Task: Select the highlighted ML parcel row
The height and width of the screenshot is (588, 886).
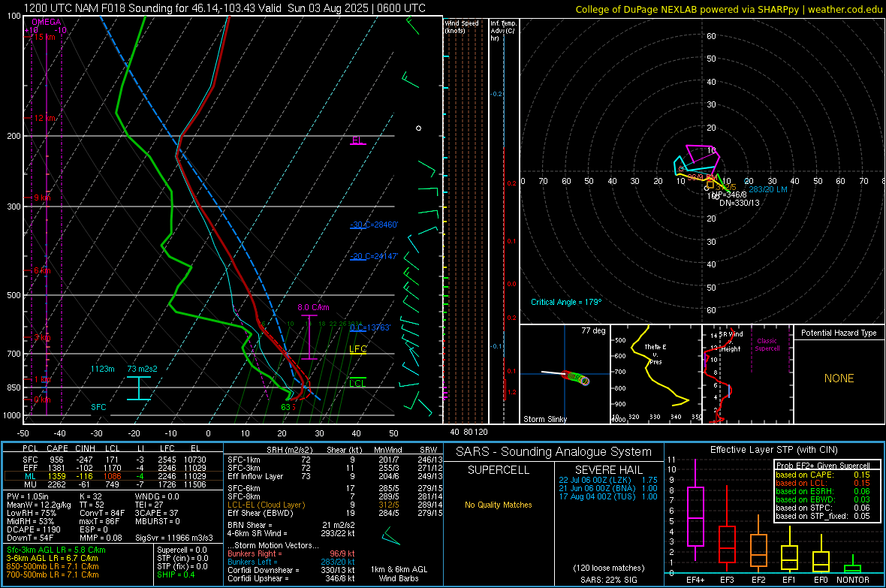Action: point(113,476)
